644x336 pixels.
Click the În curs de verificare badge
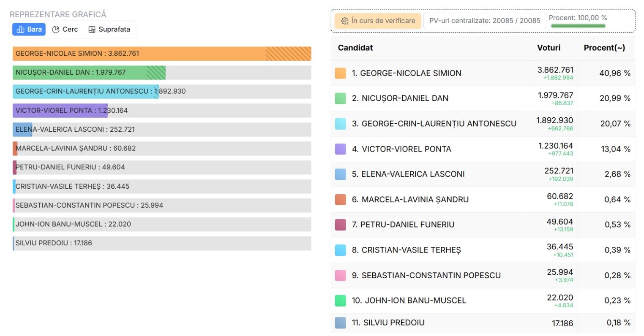(378, 21)
